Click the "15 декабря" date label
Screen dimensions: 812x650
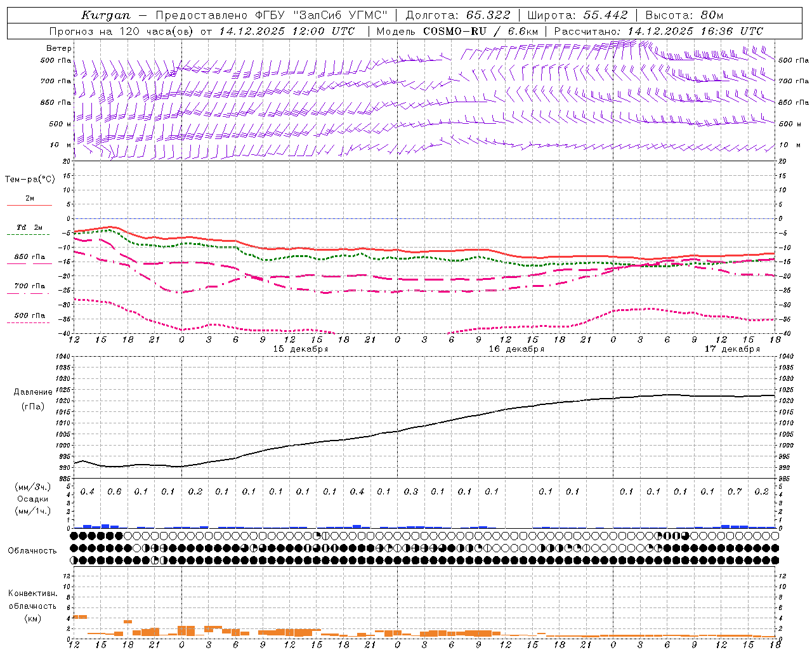pos(301,349)
